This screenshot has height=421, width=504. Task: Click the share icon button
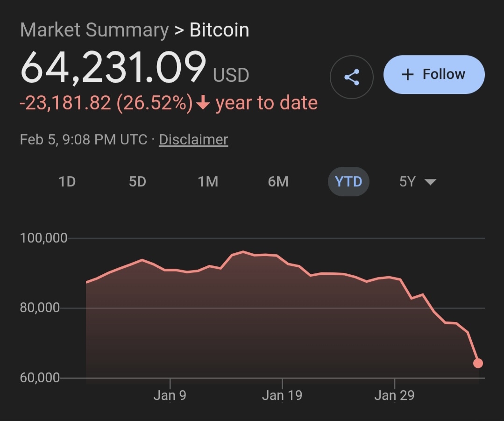[351, 77]
